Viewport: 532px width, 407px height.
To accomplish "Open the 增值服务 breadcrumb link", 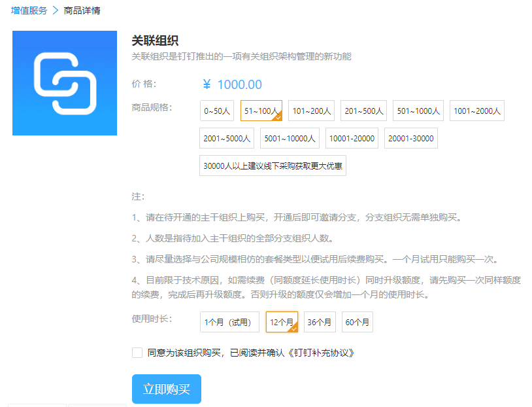I will click(x=29, y=10).
